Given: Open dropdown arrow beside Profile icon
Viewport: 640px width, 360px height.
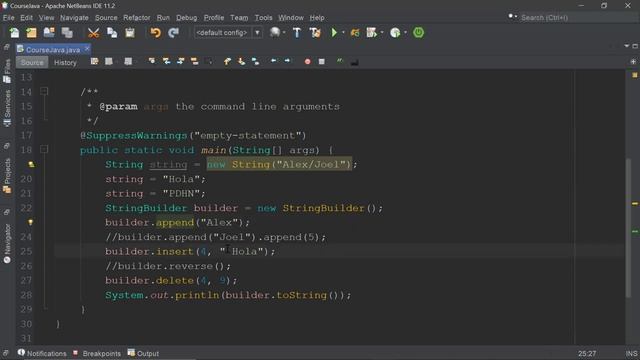Looking at the screenshot, I should click(405, 33).
